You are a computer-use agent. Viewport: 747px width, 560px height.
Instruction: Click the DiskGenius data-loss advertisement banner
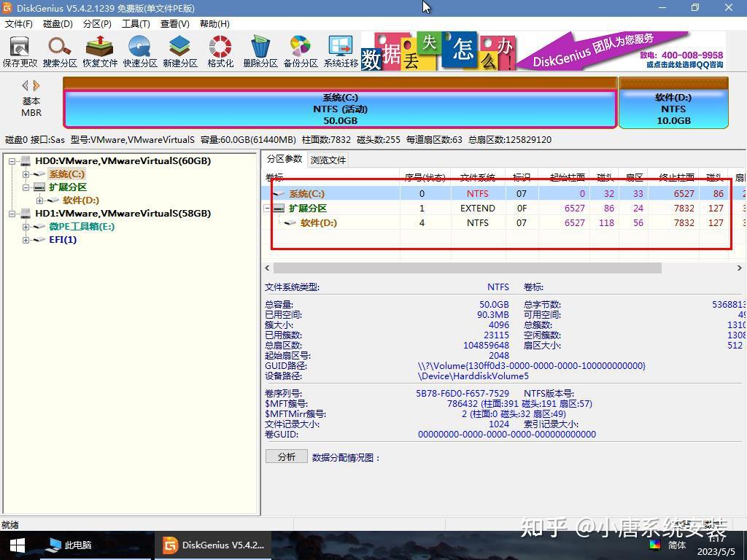[x=543, y=51]
